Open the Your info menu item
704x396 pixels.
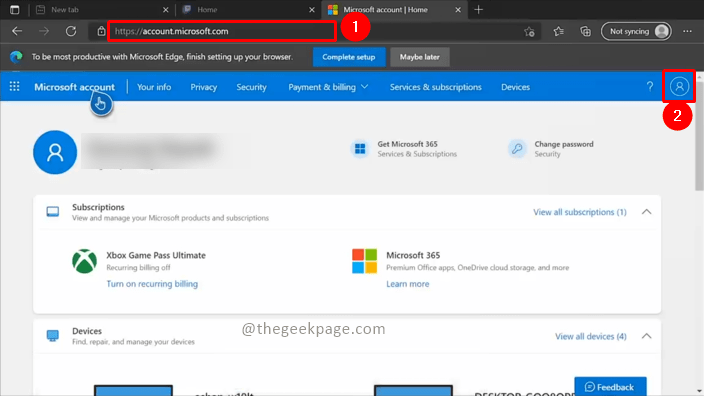point(154,87)
